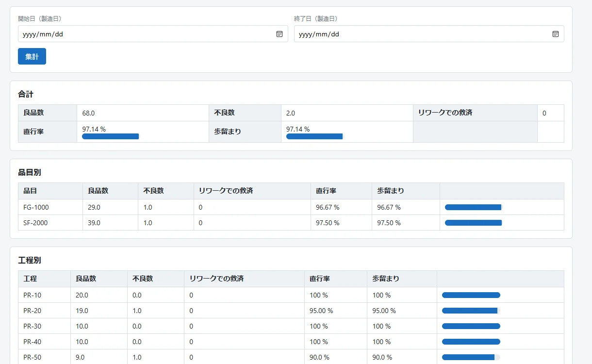Image resolution: width=592 pixels, height=364 pixels.
Task: Click the 品目 column header
Action: point(50,191)
